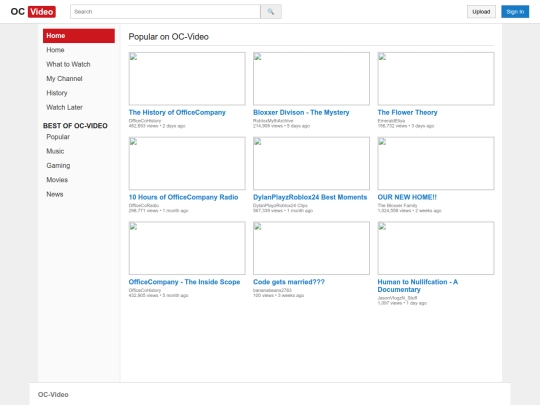The height and width of the screenshot is (405, 540).
Task: Click the magnifying glass search button
Action: 271,12
